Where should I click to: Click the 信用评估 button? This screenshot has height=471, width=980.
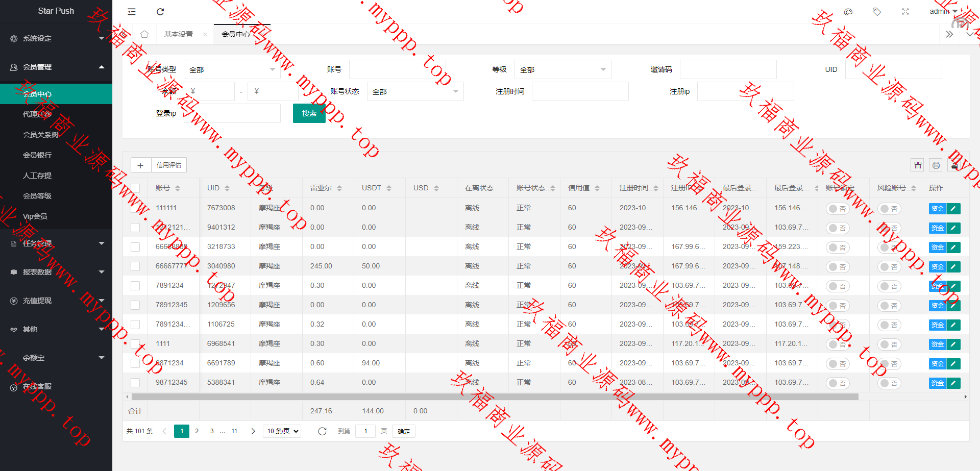pyautogui.click(x=169, y=165)
